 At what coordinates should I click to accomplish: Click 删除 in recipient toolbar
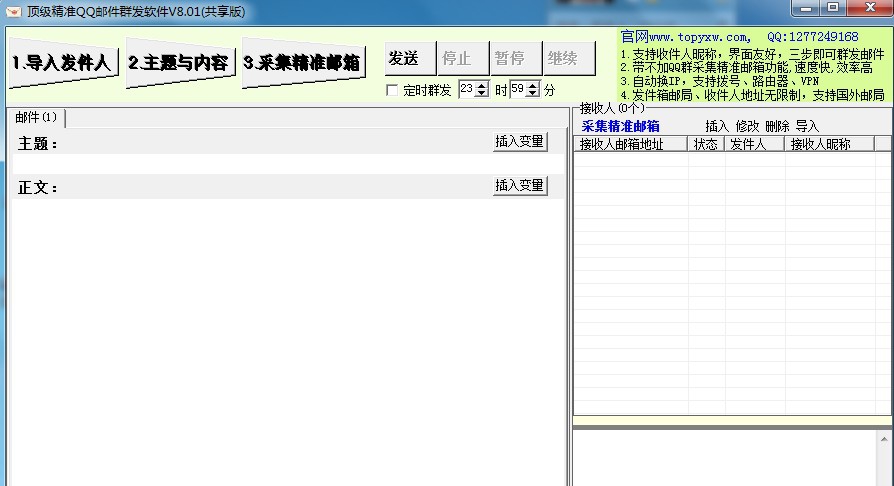[x=777, y=126]
